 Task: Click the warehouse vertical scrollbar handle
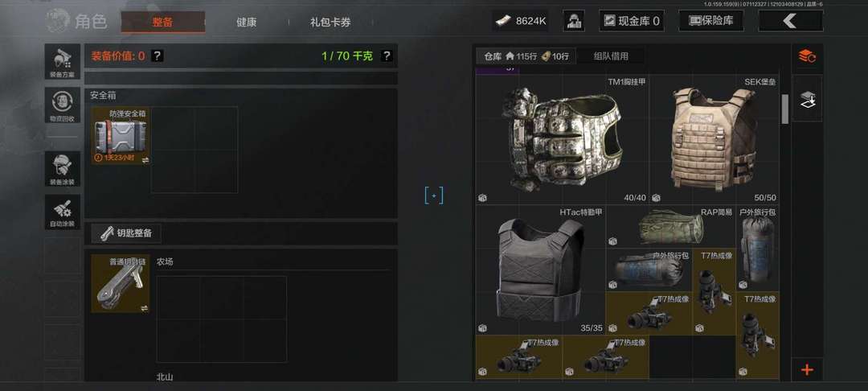[784, 109]
